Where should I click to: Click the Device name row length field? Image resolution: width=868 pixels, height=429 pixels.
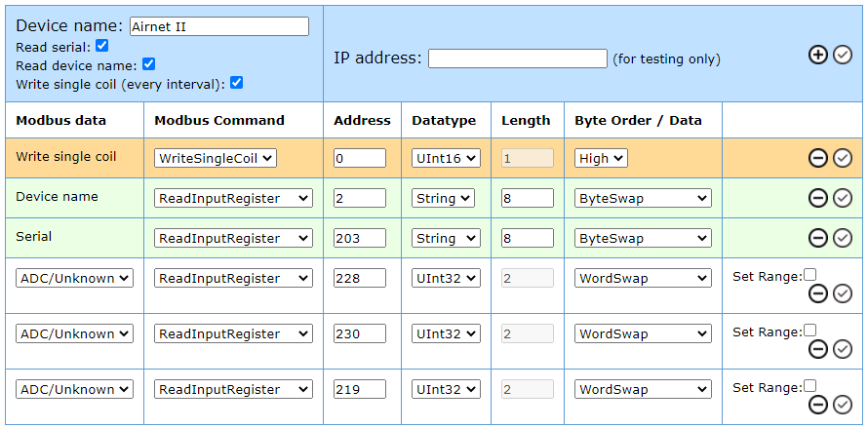click(x=528, y=198)
